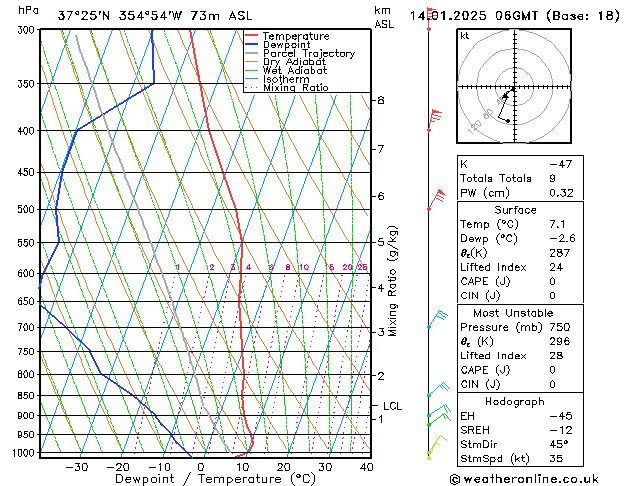Click the Totals Totals value 9
629x486 pixels.
tap(553, 178)
